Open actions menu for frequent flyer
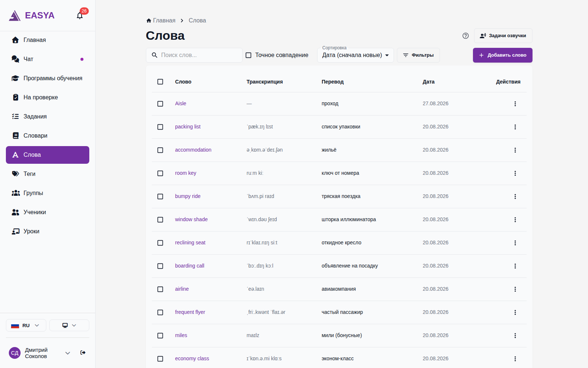The width and height of the screenshot is (588, 368). pyautogui.click(x=515, y=312)
